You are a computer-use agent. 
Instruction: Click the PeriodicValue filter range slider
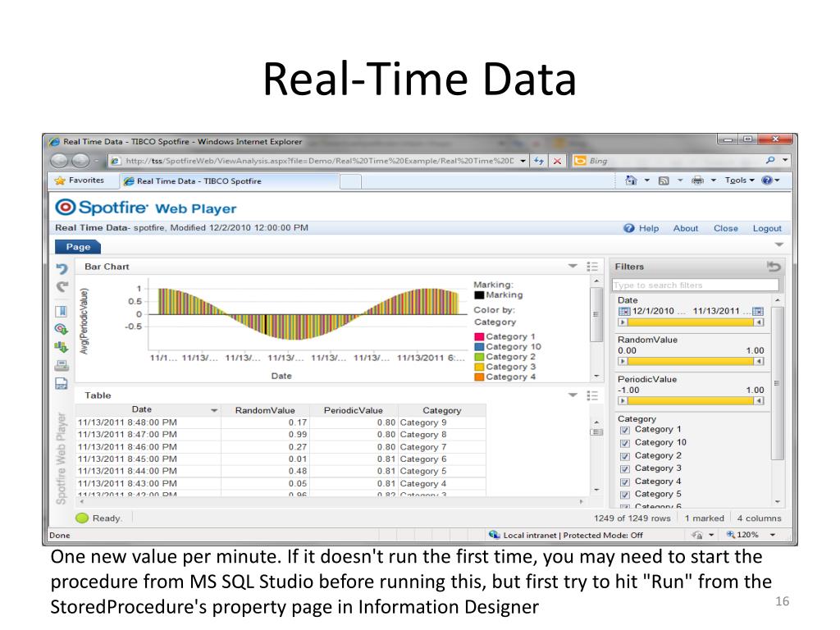click(x=691, y=401)
